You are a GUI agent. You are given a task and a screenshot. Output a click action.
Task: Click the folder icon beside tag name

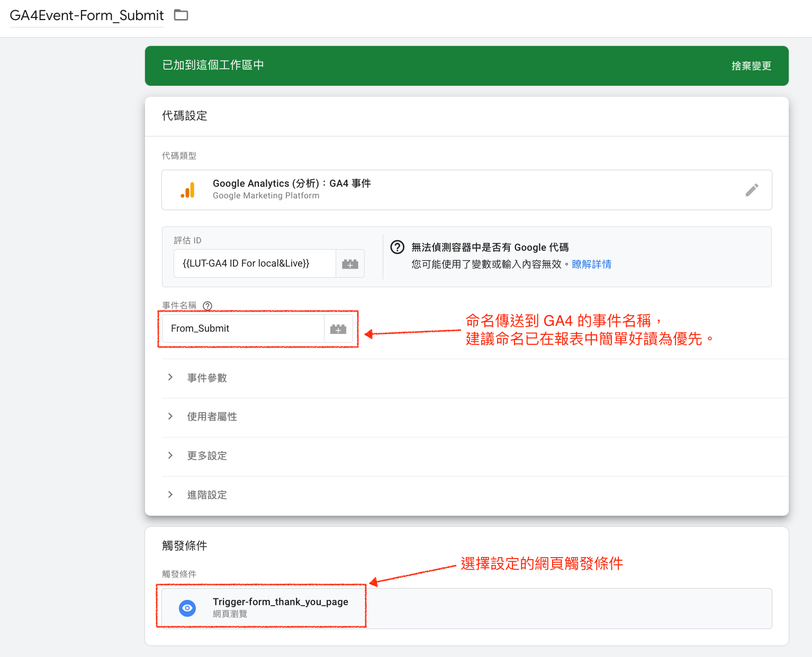(x=181, y=15)
